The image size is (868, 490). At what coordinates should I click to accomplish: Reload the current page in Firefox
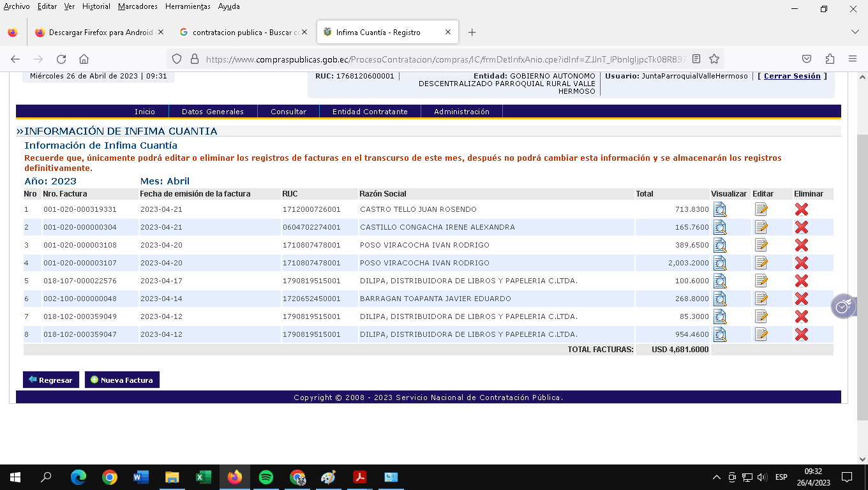(x=61, y=59)
